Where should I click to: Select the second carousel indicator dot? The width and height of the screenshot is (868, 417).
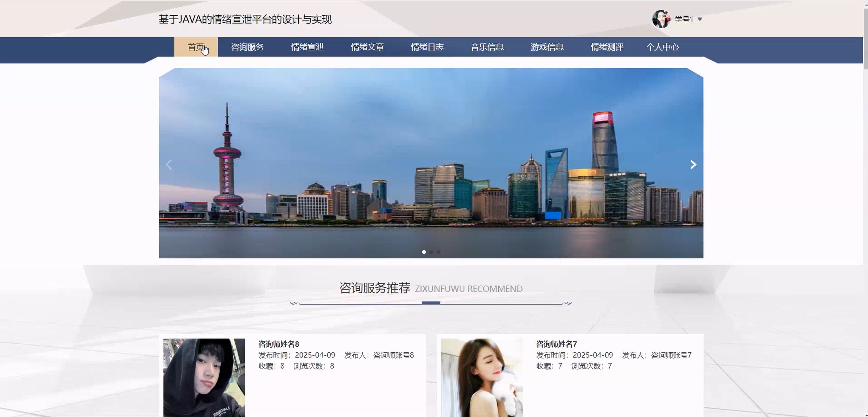(431, 252)
